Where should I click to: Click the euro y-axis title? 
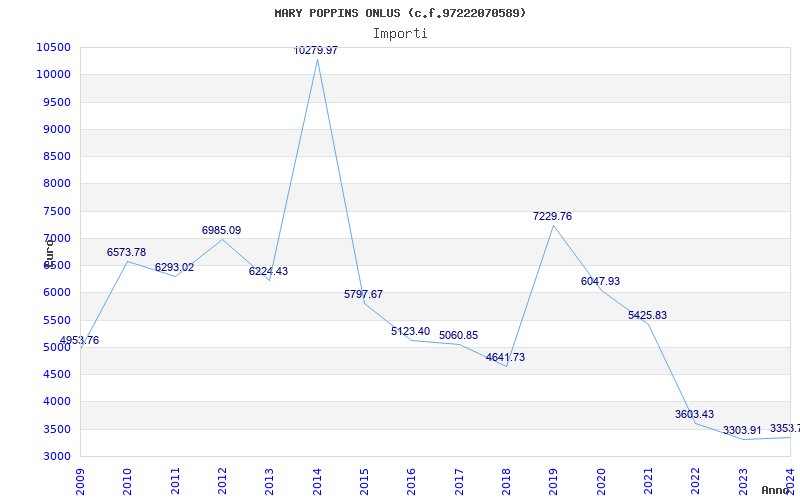coord(49,253)
